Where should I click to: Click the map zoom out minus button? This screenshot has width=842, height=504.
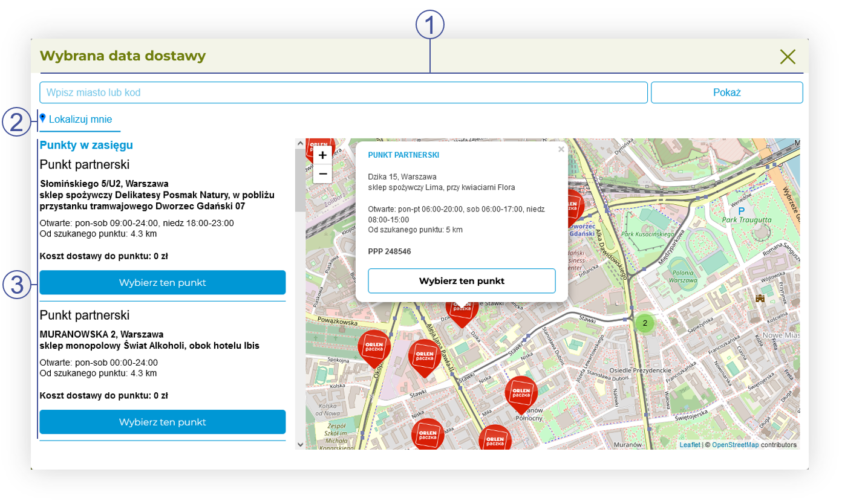tap(322, 174)
